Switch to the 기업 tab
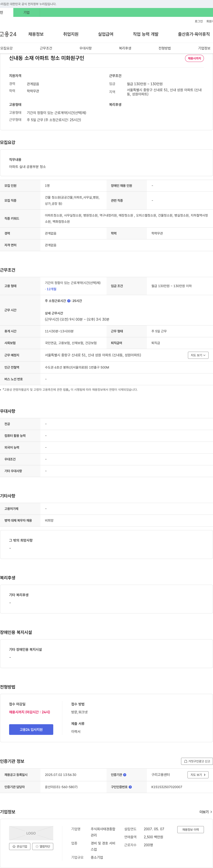This screenshot has width=213, height=868. coord(27,12)
